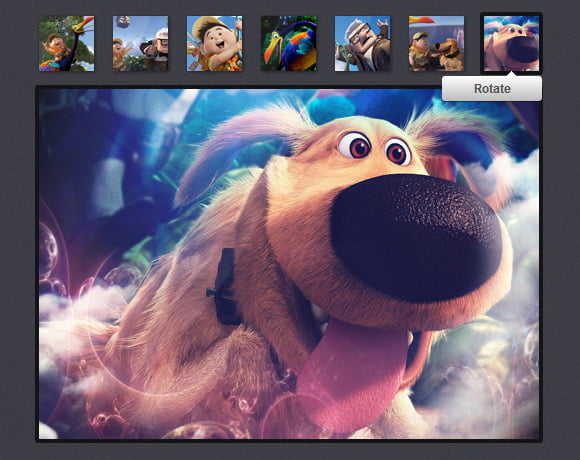This screenshot has width=580, height=460.
Task: Click the large dog photo in the viewer
Action: click(x=289, y=264)
